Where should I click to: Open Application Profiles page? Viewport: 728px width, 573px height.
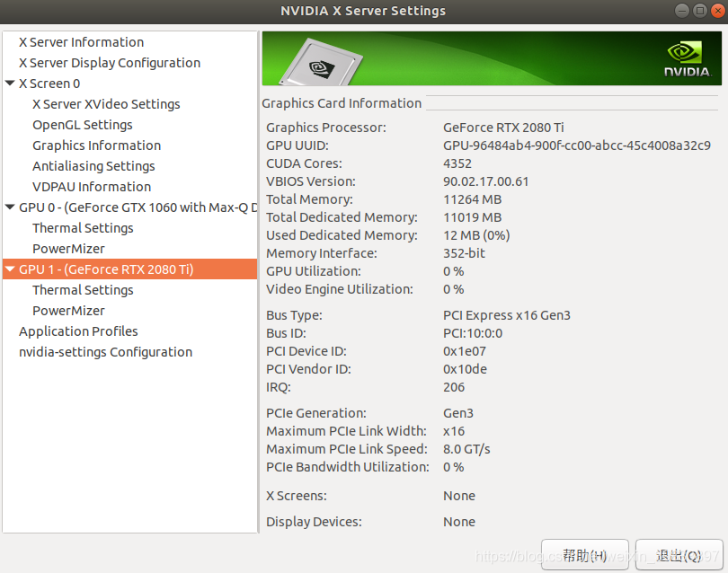78,331
